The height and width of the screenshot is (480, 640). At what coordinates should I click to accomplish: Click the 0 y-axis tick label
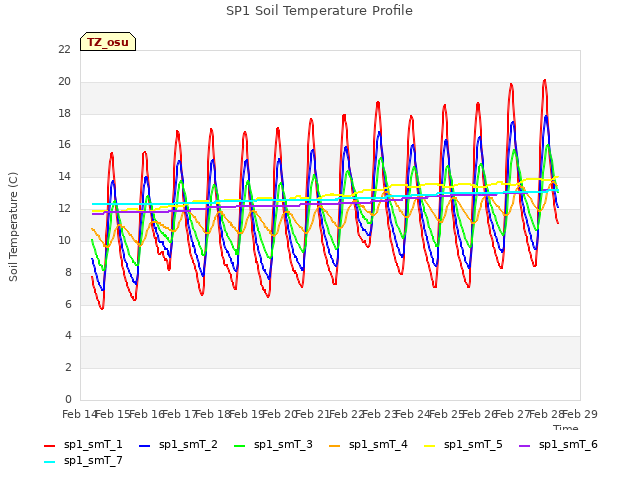point(68,399)
